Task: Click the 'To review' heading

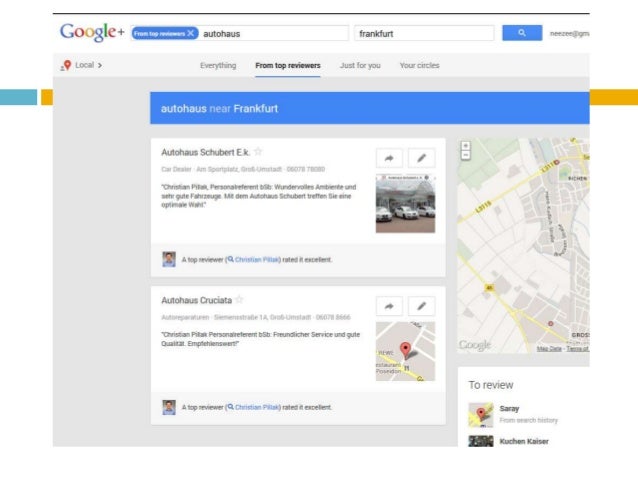Action: [x=491, y=385]
